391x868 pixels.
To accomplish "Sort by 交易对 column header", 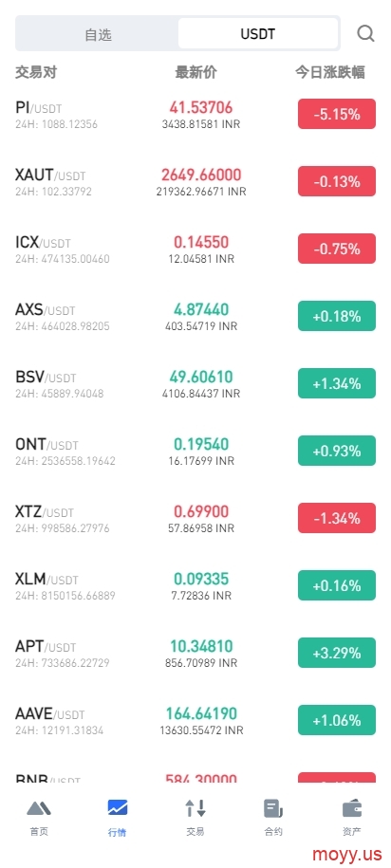I will (36, 72).
